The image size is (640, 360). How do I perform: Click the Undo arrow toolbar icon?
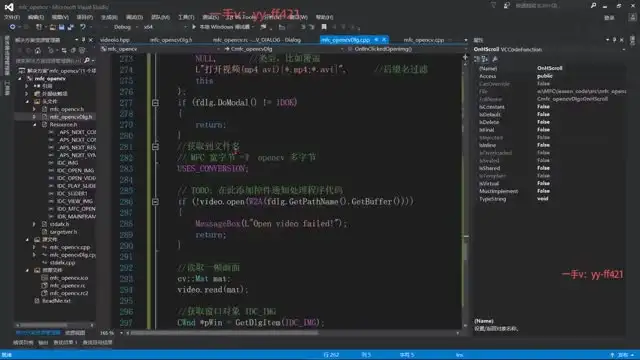[x=83, y=27]
